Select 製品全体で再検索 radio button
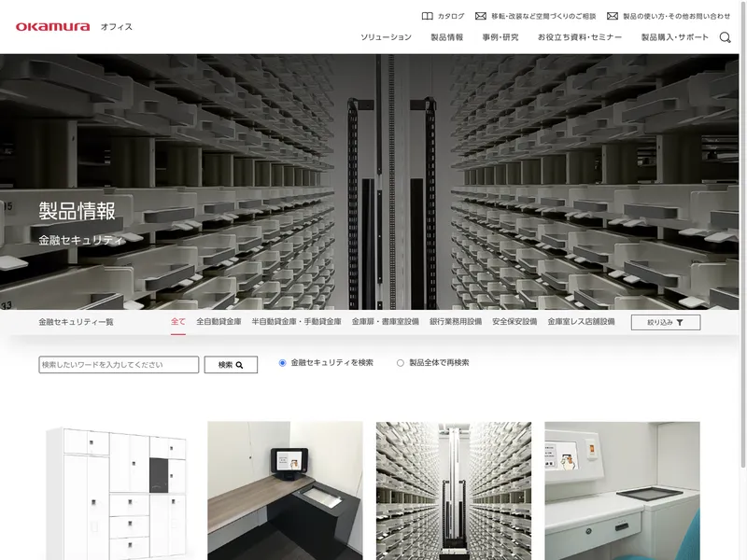Image resolution: width=747 pixels, height=560 pixels. click(401, 363)
